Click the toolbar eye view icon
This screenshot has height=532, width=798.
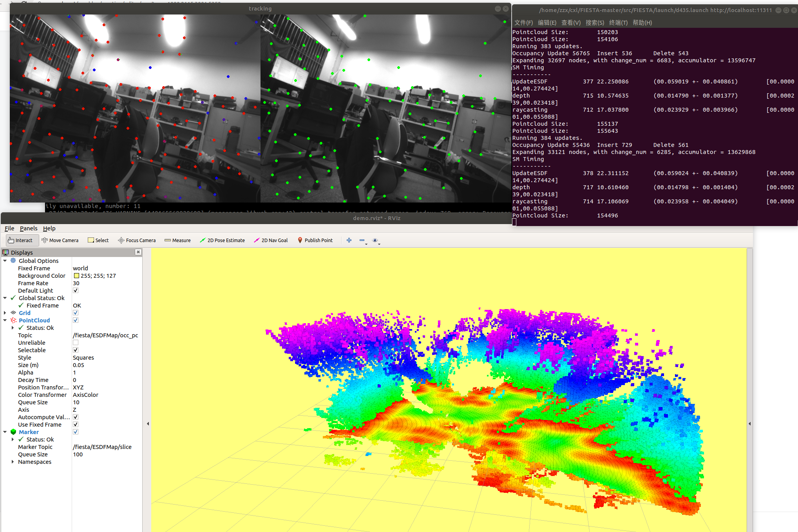(x=375, y=240)
